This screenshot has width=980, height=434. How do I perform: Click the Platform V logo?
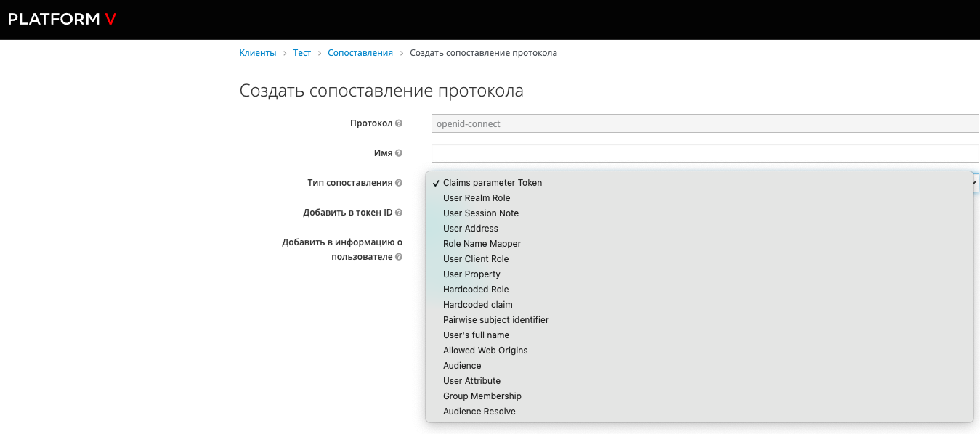pyautogui.click(x=62, y=19)
